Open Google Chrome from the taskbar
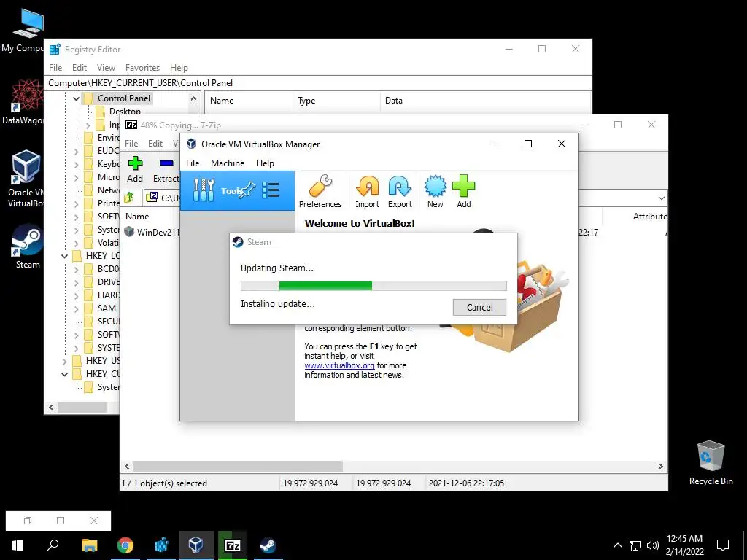This screenshot has width=747, height=560. 125,545
